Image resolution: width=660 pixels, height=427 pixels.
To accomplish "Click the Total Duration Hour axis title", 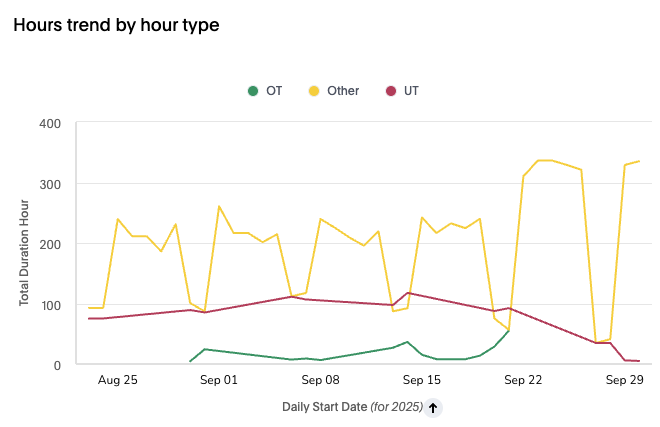I will 25,244.
